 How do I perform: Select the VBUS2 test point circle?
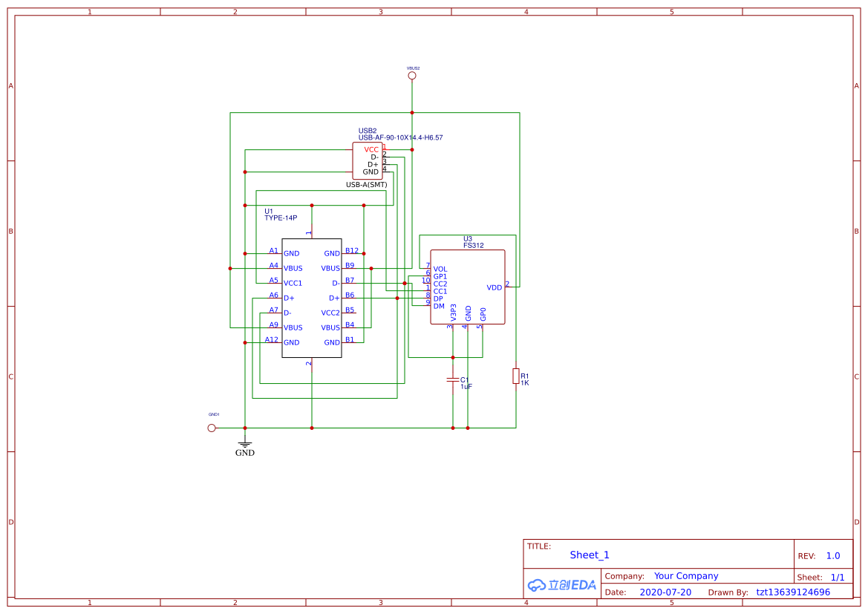tap(412, 75)
